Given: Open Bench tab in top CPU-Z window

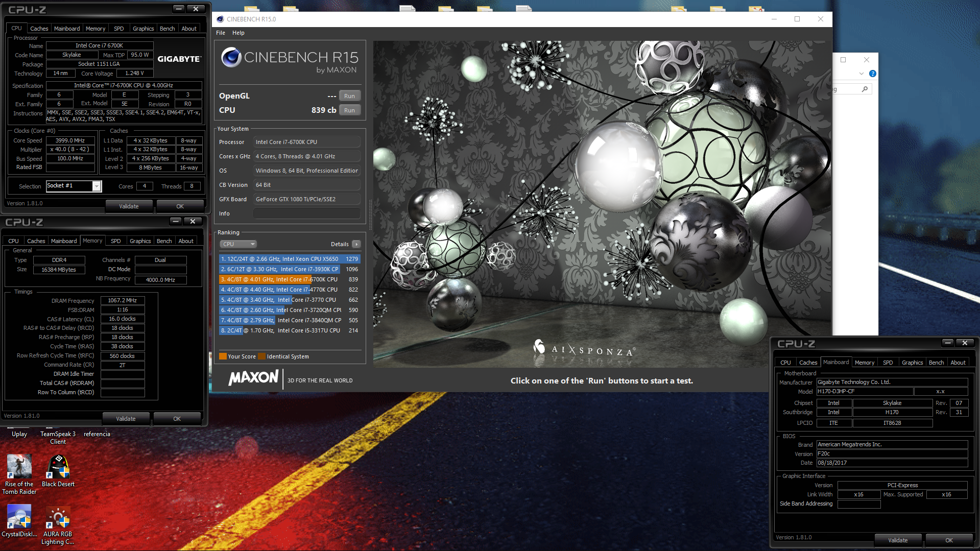Looking at the screenshot, I should (x=167, y=29).
